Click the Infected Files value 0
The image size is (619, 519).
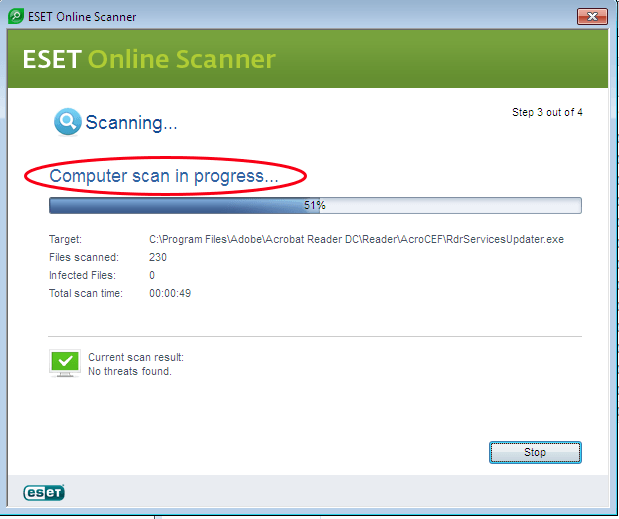tap(152, 275)
